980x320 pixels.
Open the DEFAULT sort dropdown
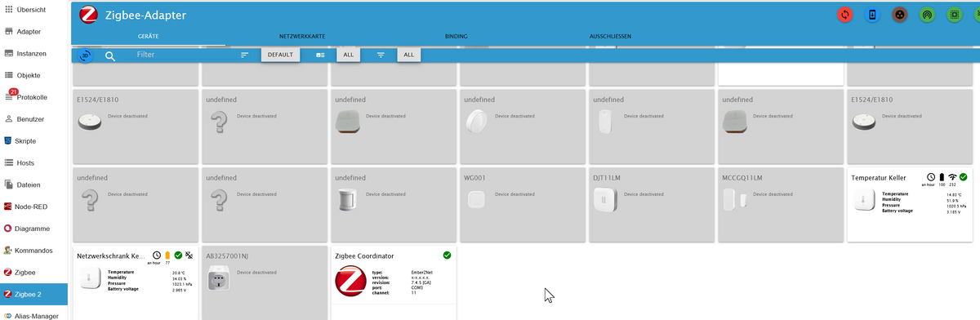280,55
